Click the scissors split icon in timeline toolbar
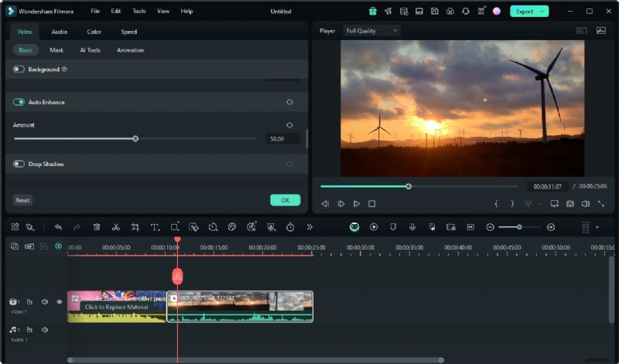 tap(115, 227)
